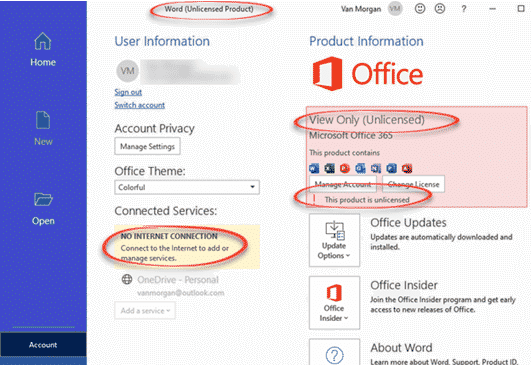The width and height of the screenshot is (532, 366).
Task: Click the 'View Only (Unlicensed)' heading
Action: 367,120
